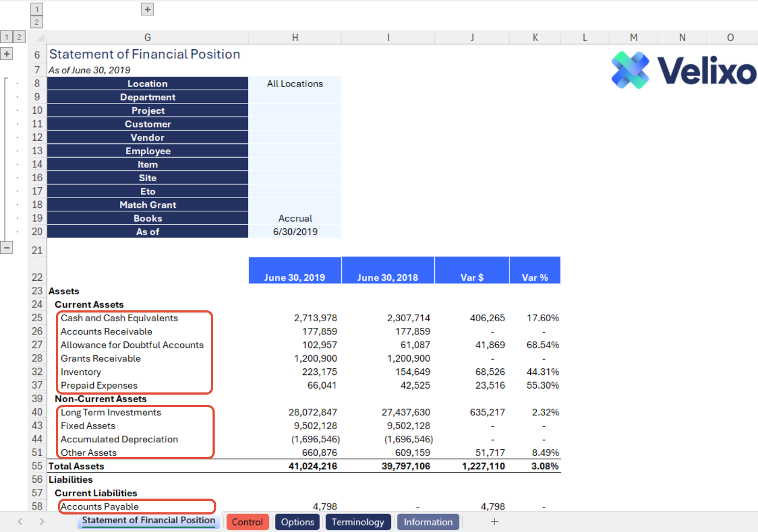Select the All Locations cell

[x=295, y=84]
